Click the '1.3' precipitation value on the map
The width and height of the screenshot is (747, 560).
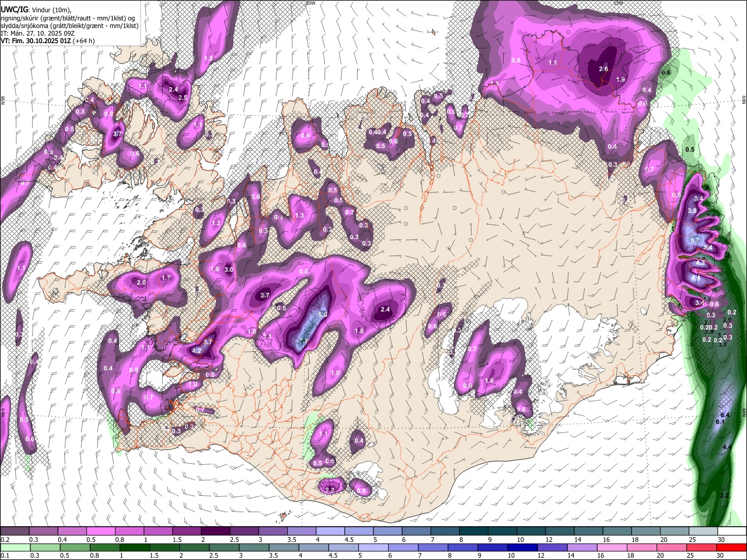pyautogui.click(x=300, y=215)
